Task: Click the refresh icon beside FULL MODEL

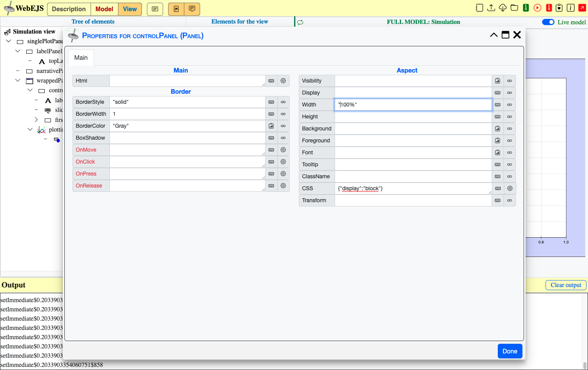Action: coord(300,22)
